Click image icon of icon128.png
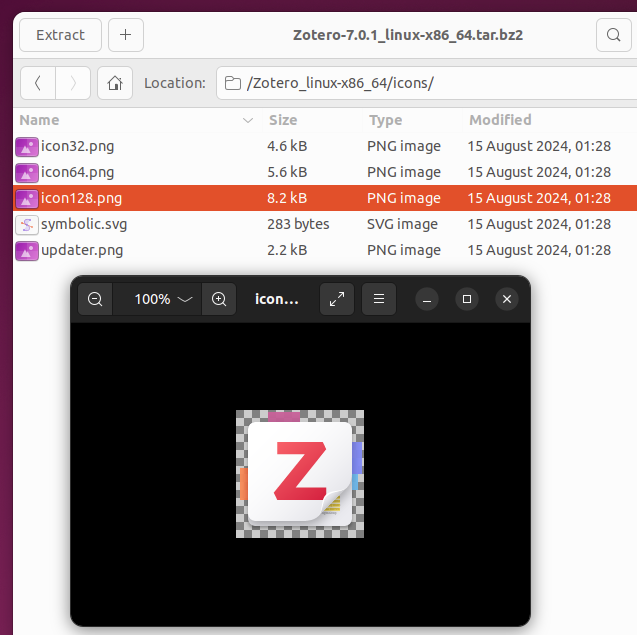637x635 pixels. [x=27, y=199]
